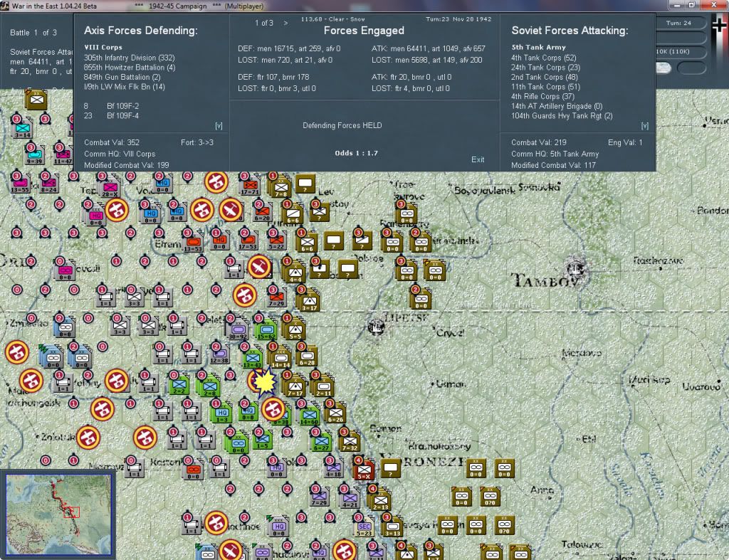The image size is (729, 560).
Task: Select the SEC 5=23 security counter
Action: pos(364,527)
